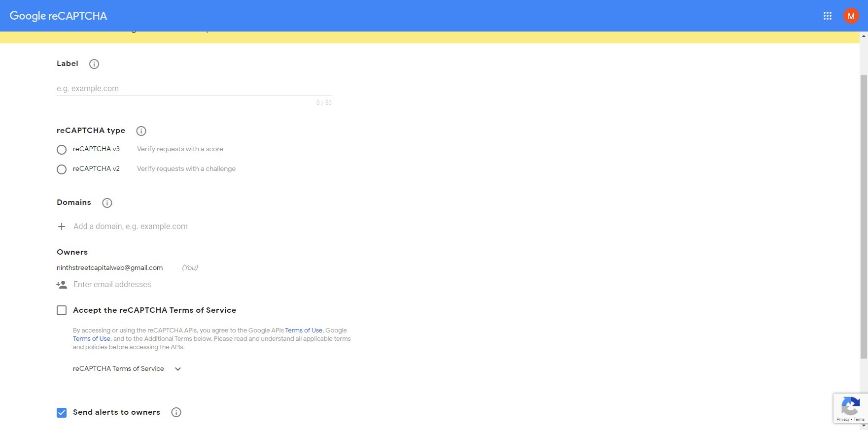Viewport: 868px width, 430px height.
Task: Click the '0 / 50' character counter
Action: tap(324, 103)
